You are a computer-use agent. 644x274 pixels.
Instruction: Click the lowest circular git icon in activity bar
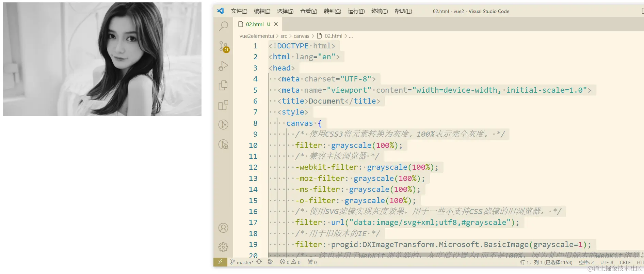point(223,144)
